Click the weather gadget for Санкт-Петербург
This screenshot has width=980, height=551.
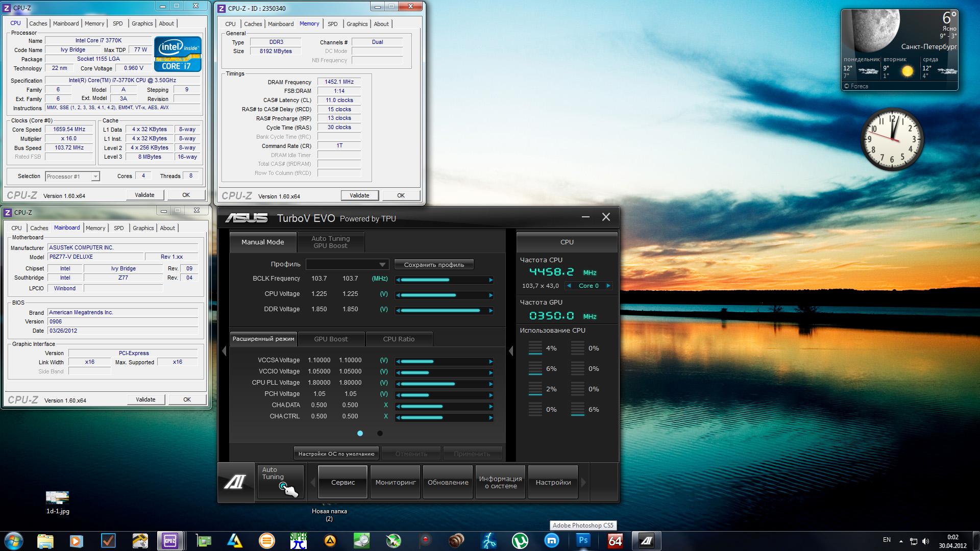(899, 50)
